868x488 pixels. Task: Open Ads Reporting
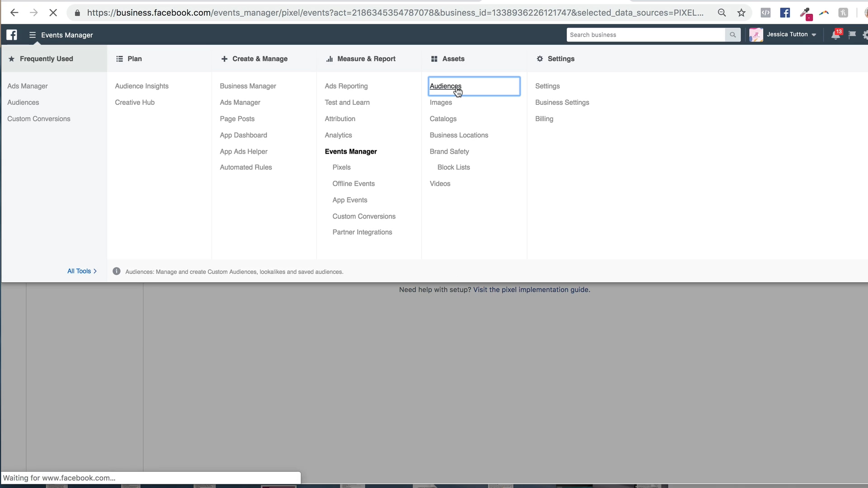pyautogui.click(x=346, y=86)
